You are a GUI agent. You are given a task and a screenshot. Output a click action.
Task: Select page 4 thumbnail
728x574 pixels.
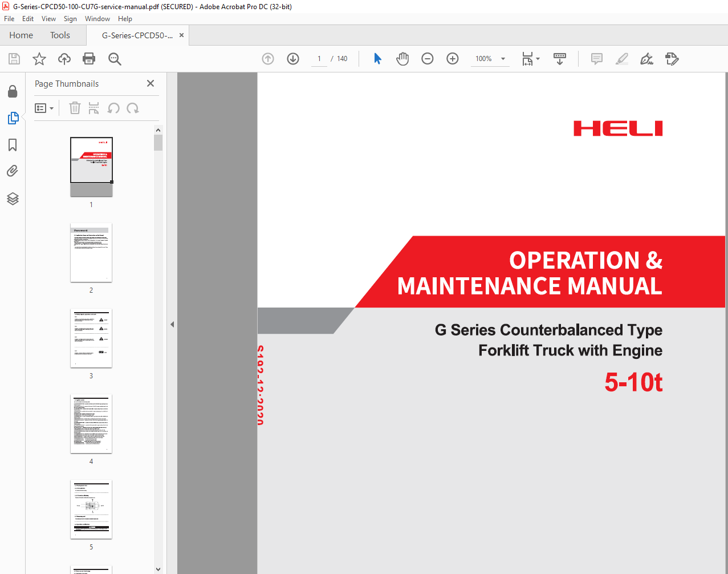tap(91, 424)
